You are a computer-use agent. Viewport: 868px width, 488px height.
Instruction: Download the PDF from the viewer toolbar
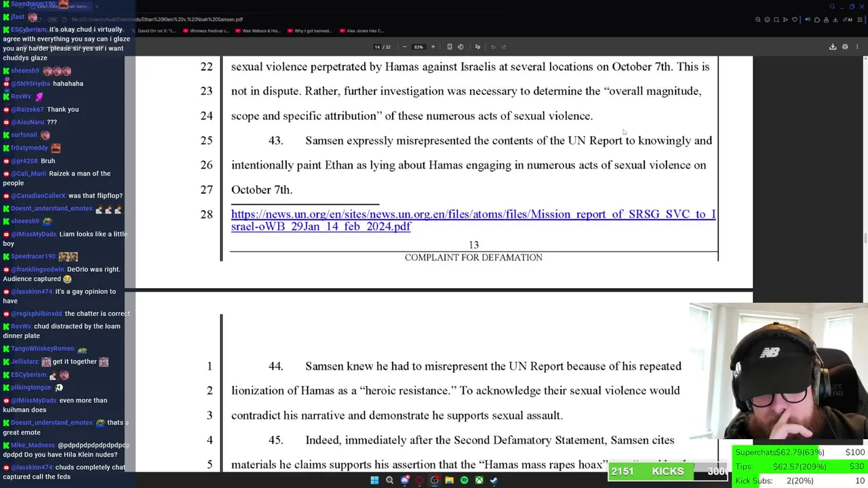pyautogui.click(x=833, y=47)
